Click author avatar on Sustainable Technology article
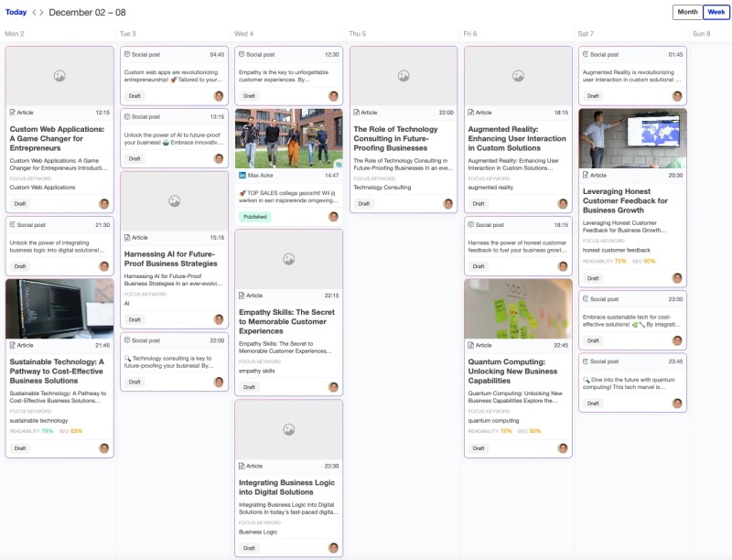 click(104, 448)
